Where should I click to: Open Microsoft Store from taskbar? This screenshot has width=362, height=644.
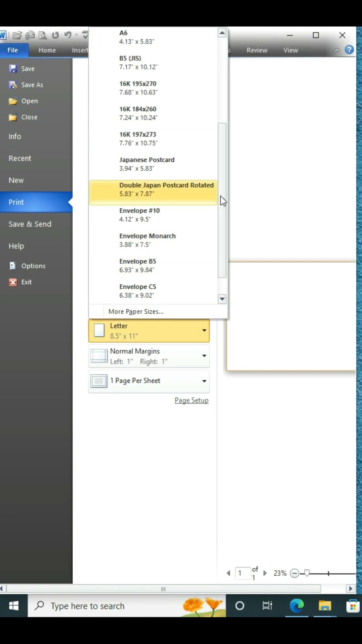coord(353,606)
